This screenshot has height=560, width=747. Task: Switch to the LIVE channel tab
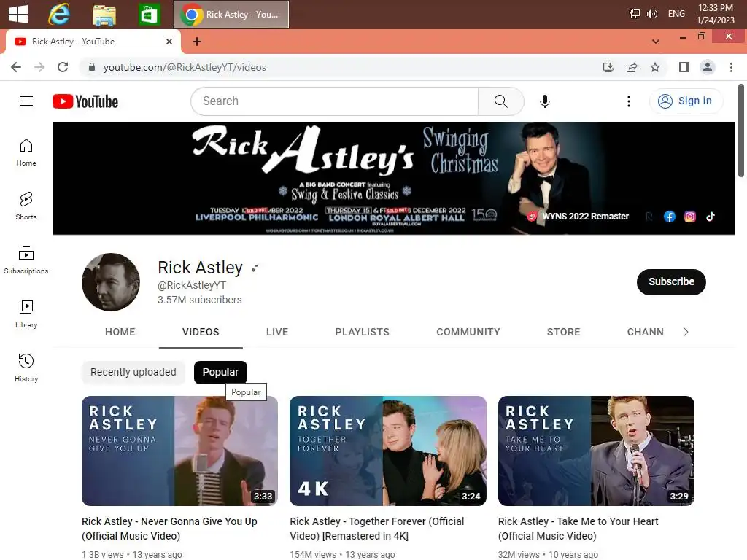click(x=277, y=332)
